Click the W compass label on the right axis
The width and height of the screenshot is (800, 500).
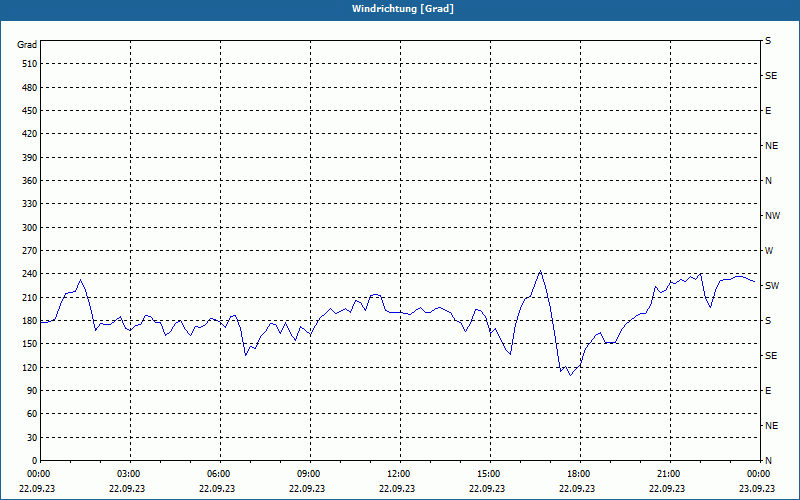[769, 251]
